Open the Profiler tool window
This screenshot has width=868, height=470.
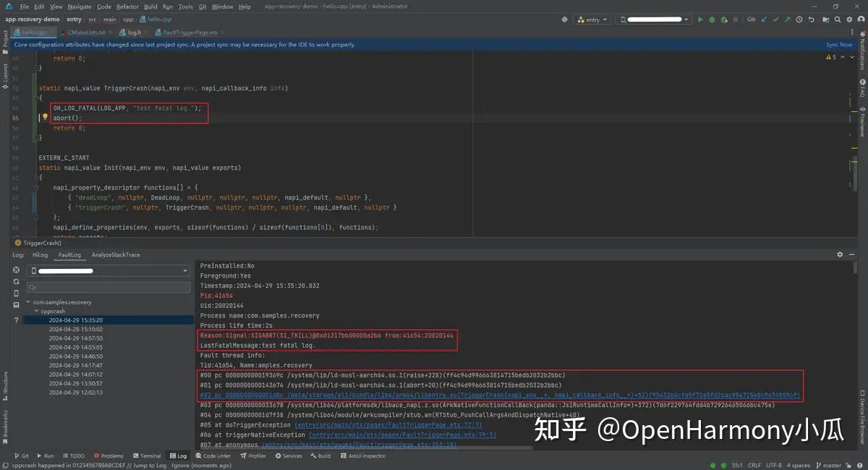click(x=253, y=456)
